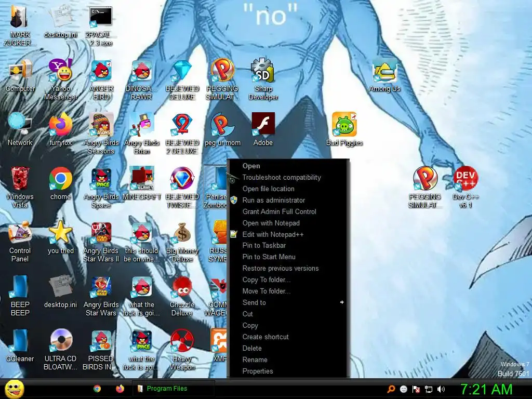The image size is (532, 399).
Task: Select the BEEP BEEP desktop icon
Action: point(20,287)
